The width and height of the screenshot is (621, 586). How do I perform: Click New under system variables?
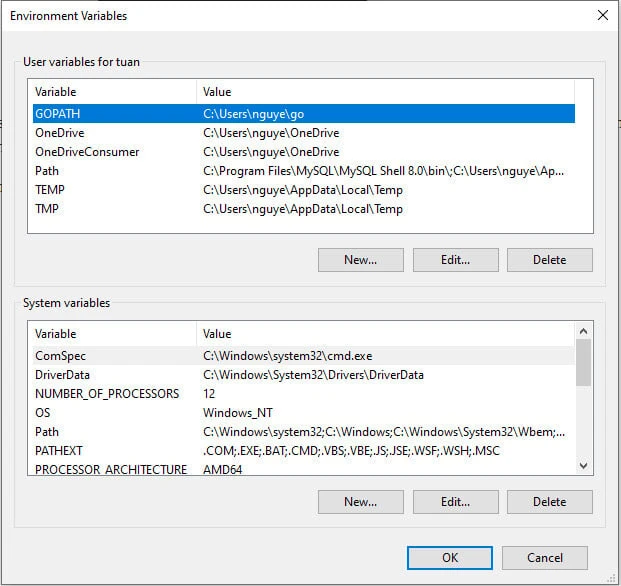360,502
